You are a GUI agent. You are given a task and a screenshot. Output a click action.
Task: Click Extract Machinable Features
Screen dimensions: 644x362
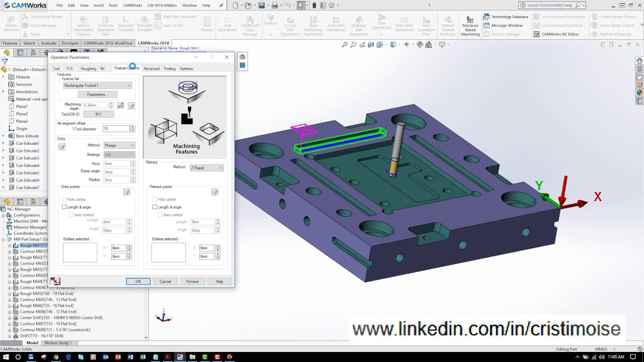pos(84,25)
